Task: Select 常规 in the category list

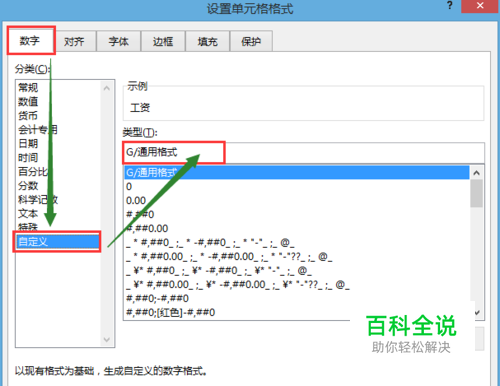Action: click(58, 88)
